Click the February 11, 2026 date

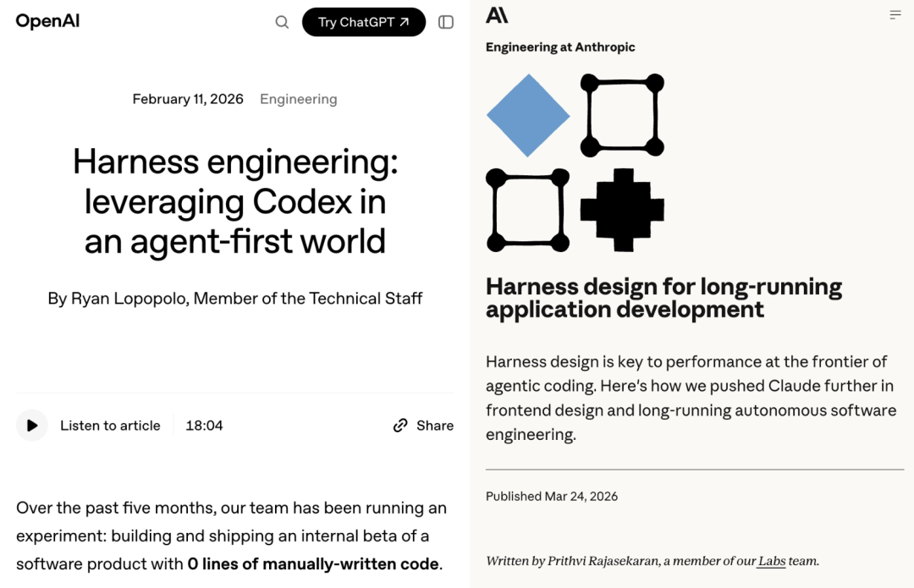tap(188, 99)
